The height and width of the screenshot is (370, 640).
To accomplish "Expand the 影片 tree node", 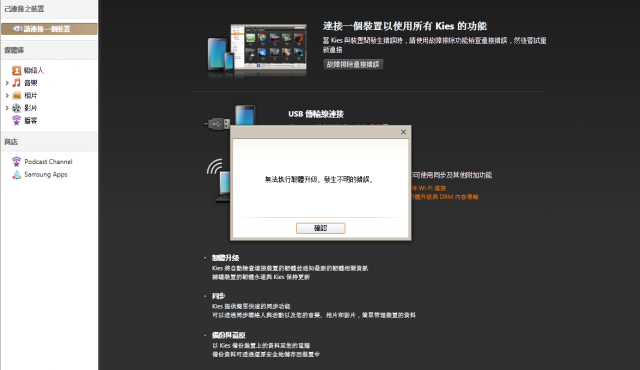I will (x=7, y=108).
